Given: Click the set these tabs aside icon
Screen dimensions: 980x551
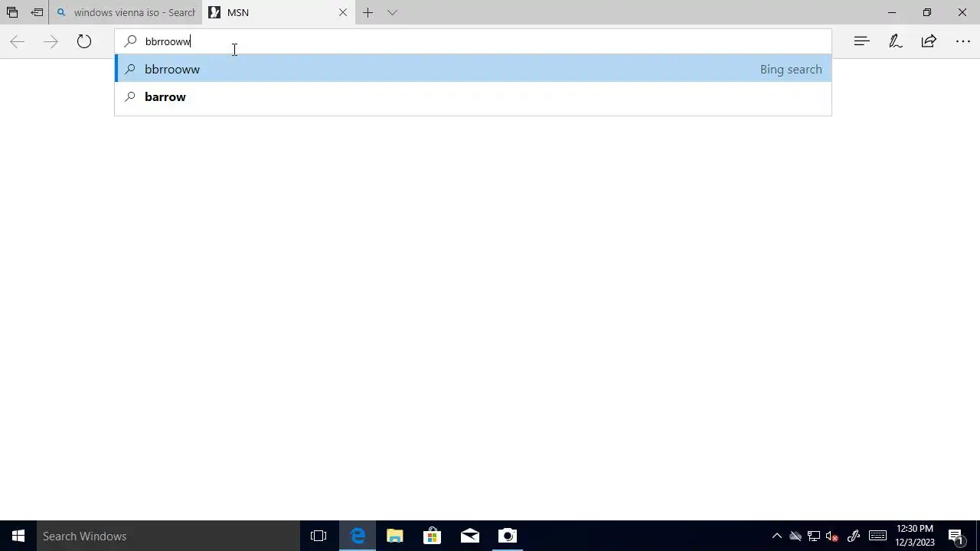Looking at the screenshot, I should coord(37,12).
